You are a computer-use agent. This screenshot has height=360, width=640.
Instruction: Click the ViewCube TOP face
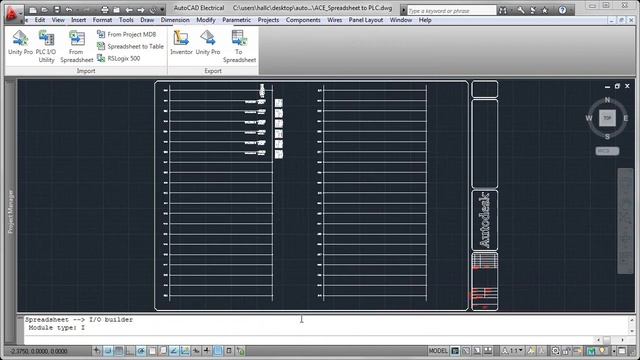pyautogui.click(x=607, y=118)
